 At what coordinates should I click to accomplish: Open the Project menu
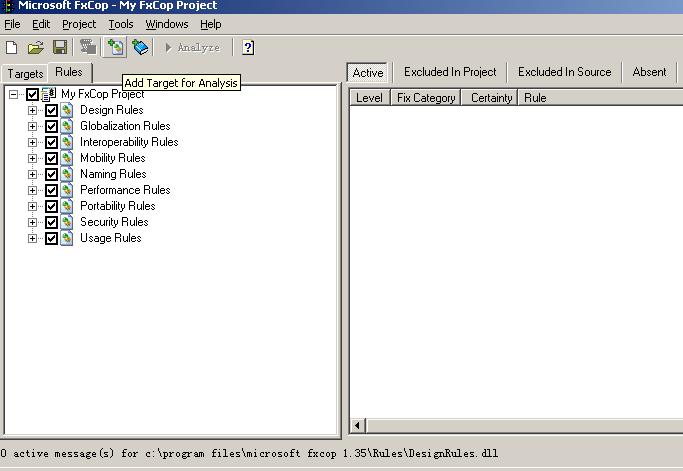(x=79, y=24)
